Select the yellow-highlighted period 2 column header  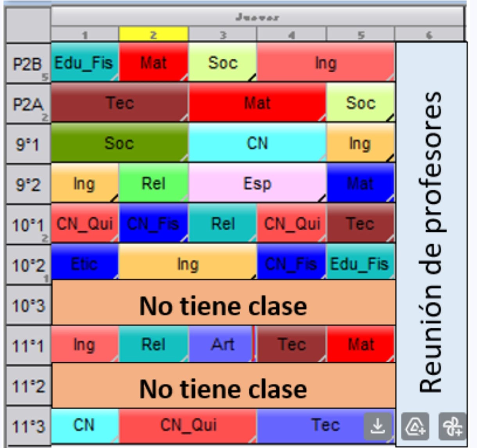pyautogui.click(x=153, y=34)
